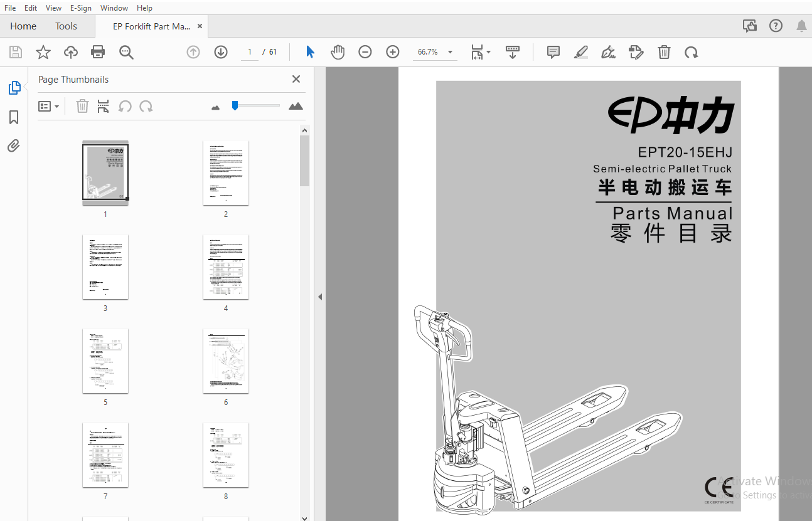Select page 6 thumbnail
This screenshot has height=521, width=812.
click(226, 361)
